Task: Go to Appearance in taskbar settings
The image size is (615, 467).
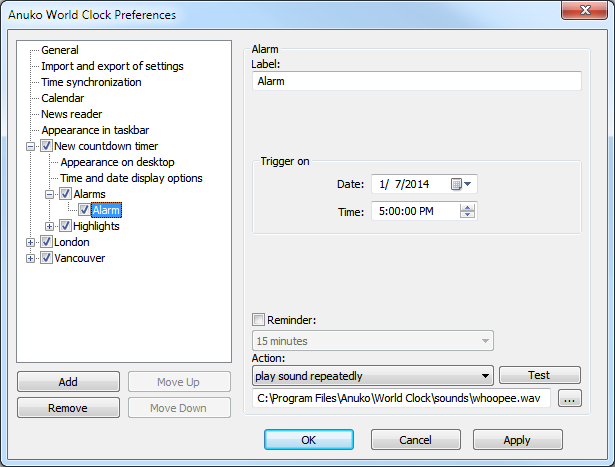Action: pyautogui.click(x=95, y=130)
